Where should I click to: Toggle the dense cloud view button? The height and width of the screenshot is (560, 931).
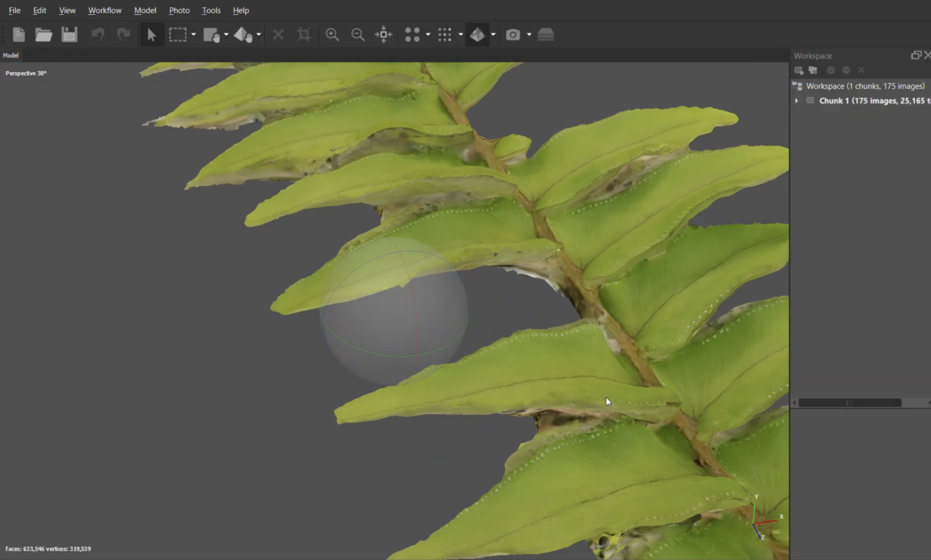click(x=445, y=35)
